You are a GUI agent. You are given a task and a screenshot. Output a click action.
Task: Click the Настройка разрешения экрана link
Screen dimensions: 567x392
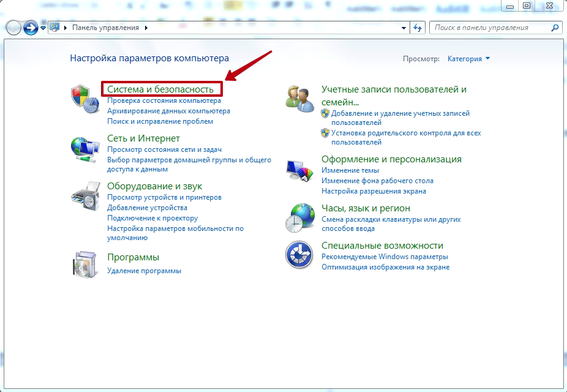374,191
